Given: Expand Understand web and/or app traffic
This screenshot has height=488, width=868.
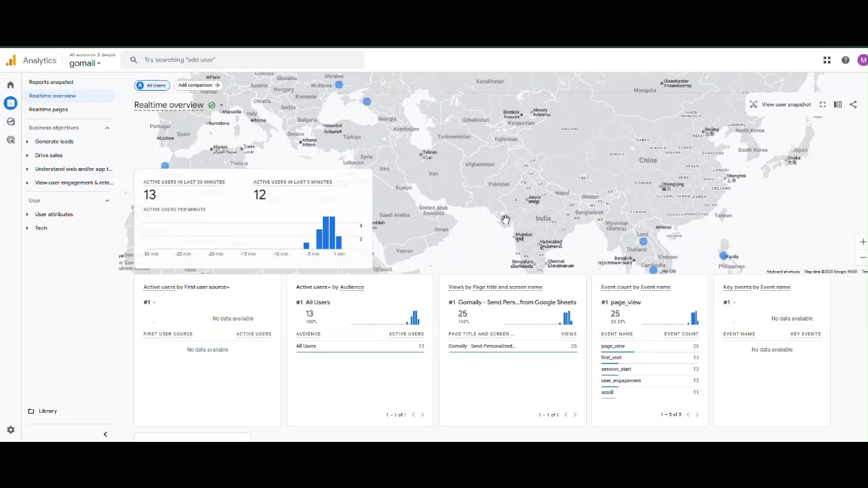Looking at the screenshot, I should click(27, 169).
